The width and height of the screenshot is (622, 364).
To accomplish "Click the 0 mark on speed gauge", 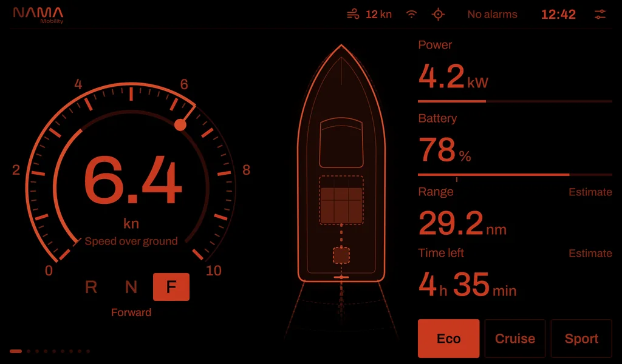I will click(49, 271).
